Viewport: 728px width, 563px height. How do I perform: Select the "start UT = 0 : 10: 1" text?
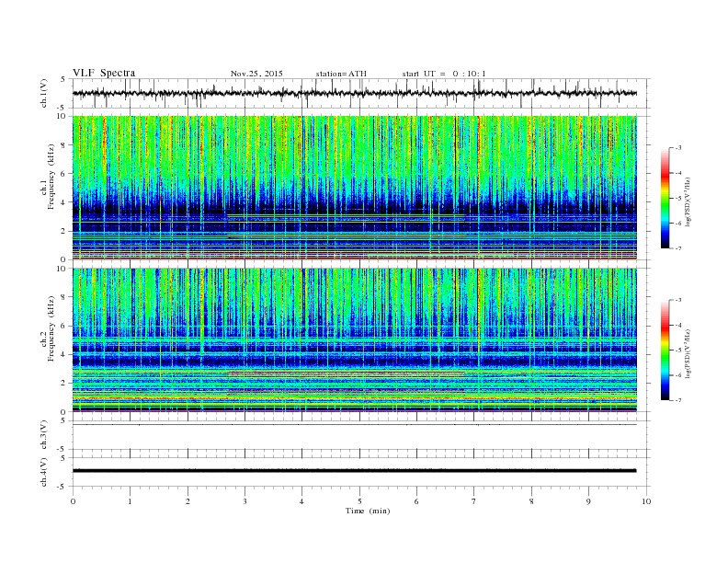click(444, 74)
